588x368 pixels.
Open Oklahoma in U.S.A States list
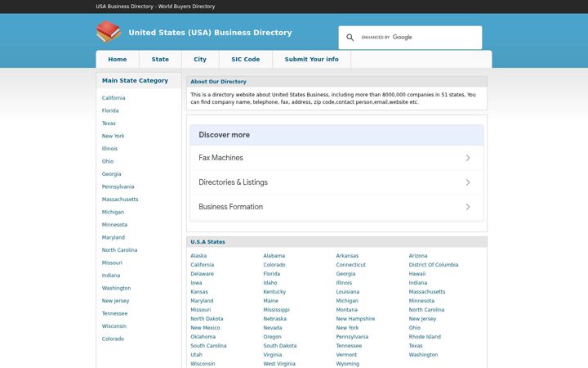(203, 337)
